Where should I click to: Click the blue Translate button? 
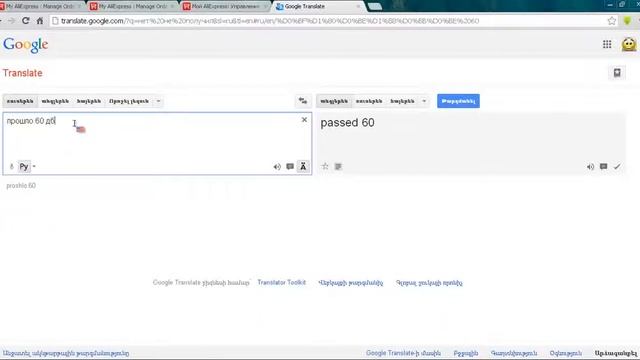tap(458, 101)
